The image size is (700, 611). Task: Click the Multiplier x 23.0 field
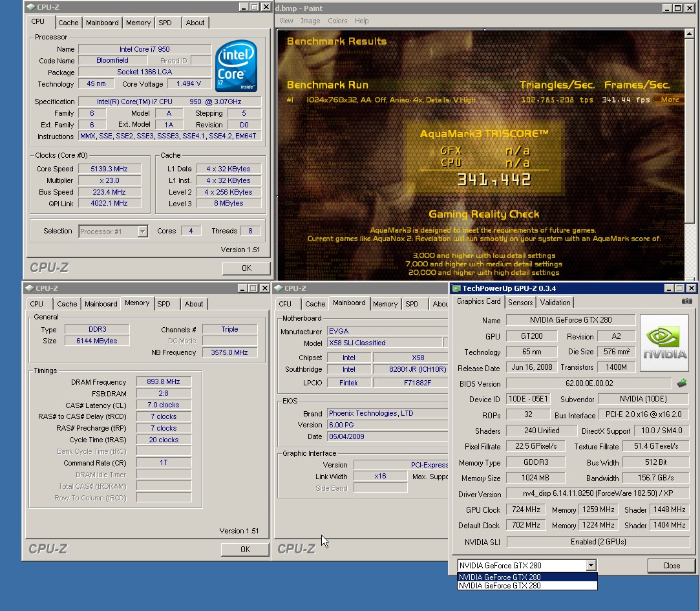click(x=109, y=180)
